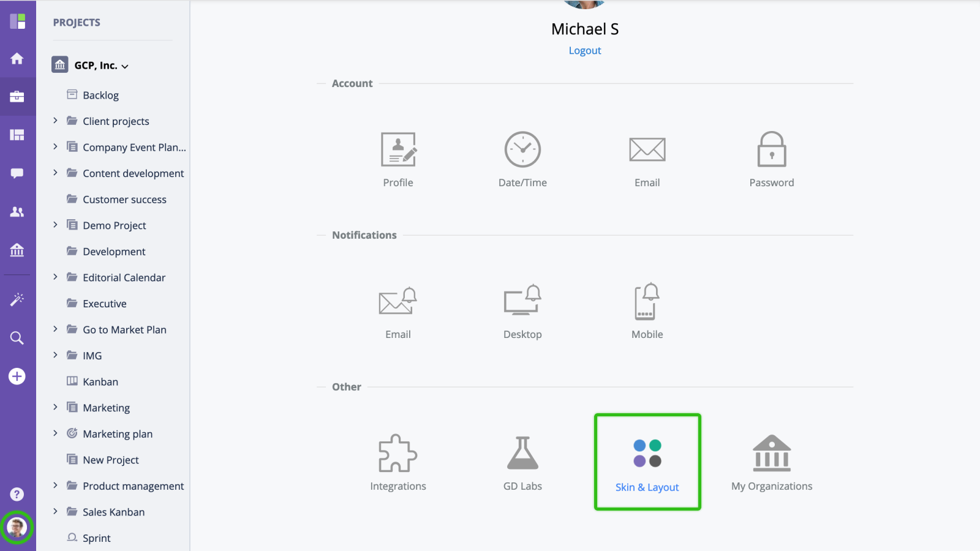Viewport: 980px width, 551px height.
Task: Open the Home icon in the sidebar
Action: point(17,59)
